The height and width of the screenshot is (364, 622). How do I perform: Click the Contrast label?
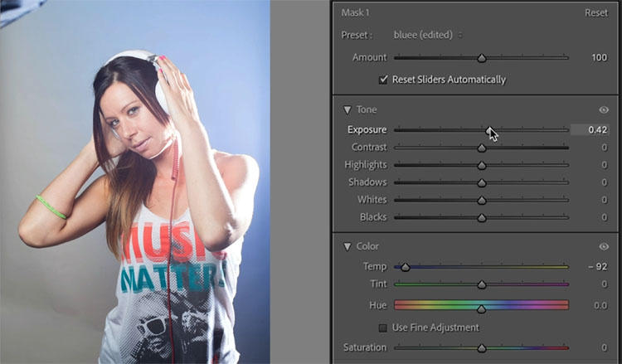(x=369, y=147)
